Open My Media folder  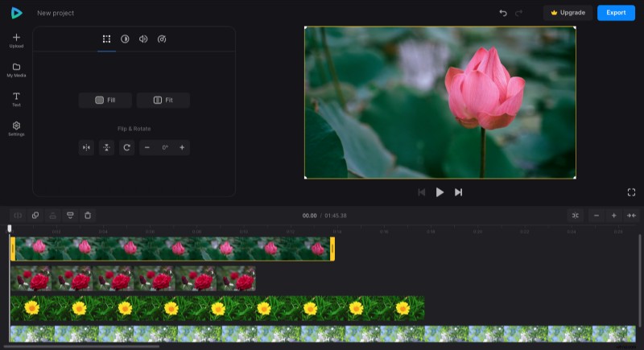pos(16,70)
